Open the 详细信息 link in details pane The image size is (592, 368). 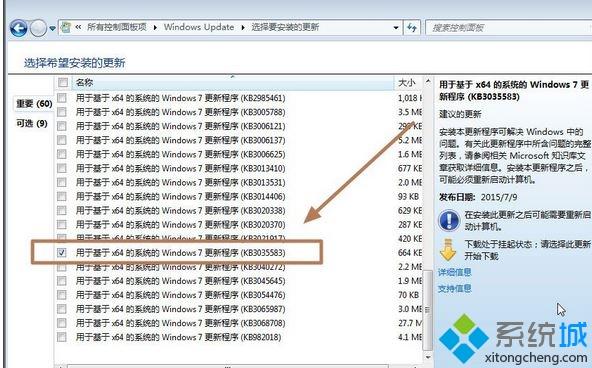pyautogui.click(x=455, y=272)
